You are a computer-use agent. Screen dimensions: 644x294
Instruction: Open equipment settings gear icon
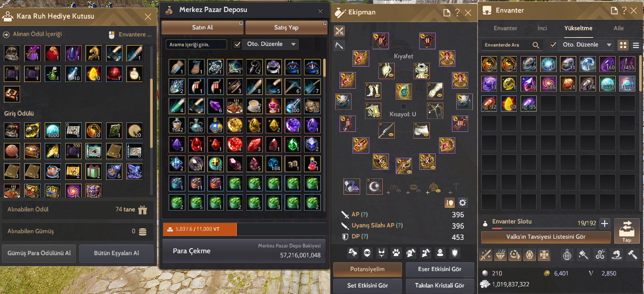point(462,202)
